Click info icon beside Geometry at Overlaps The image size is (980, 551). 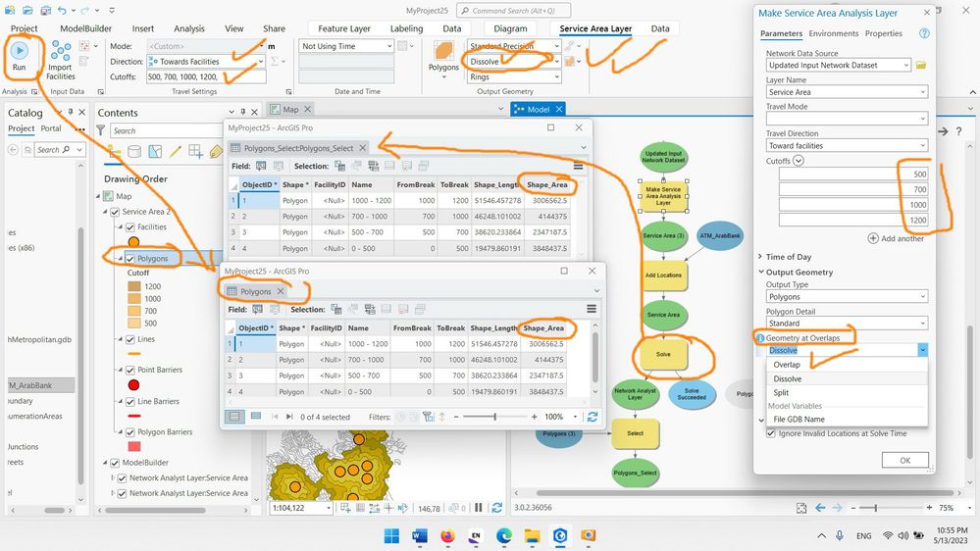coord(760,338)
